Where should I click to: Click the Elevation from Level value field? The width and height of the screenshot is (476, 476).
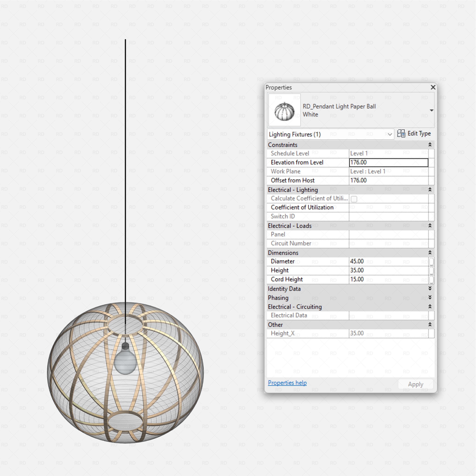click(x=389, y=162)
